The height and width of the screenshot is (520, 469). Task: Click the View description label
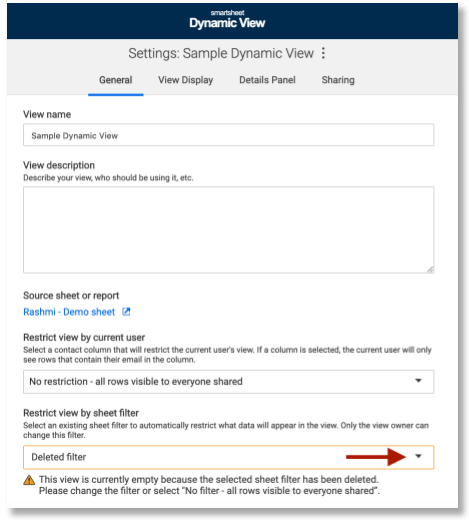click(x=59, y=165)
